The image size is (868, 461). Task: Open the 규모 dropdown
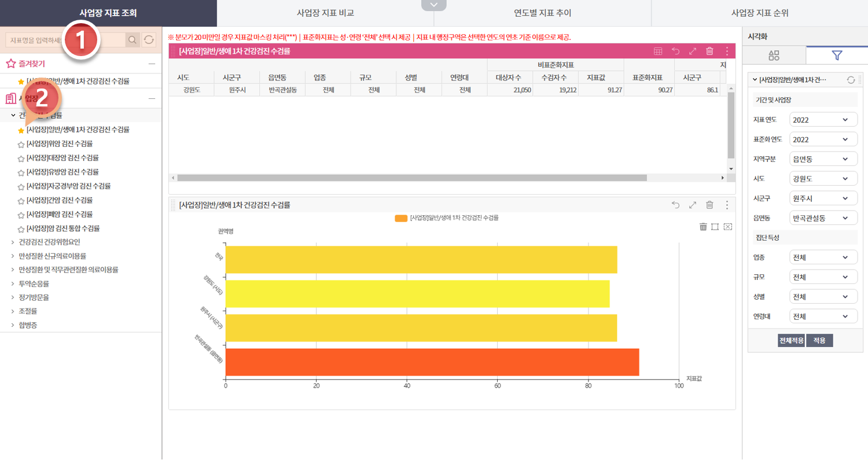(823, 277)
